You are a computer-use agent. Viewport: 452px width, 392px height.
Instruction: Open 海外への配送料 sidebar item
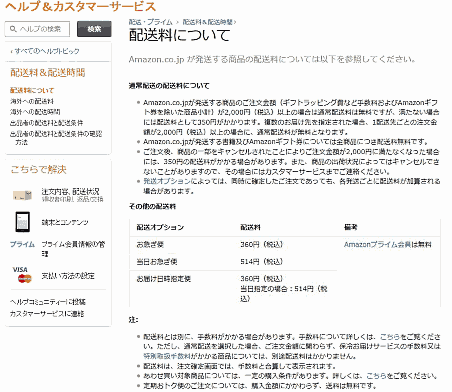[32, 101]
